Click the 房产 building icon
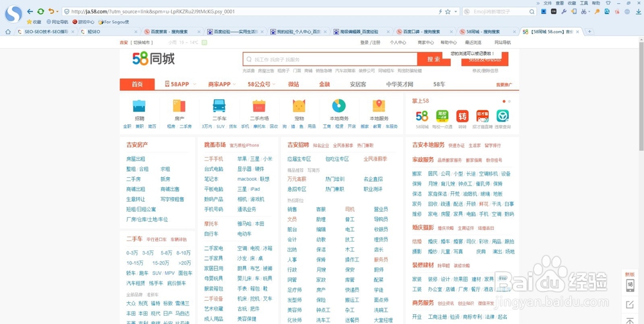This screenshot has height=324, width=644. click(x=179, y=106)
